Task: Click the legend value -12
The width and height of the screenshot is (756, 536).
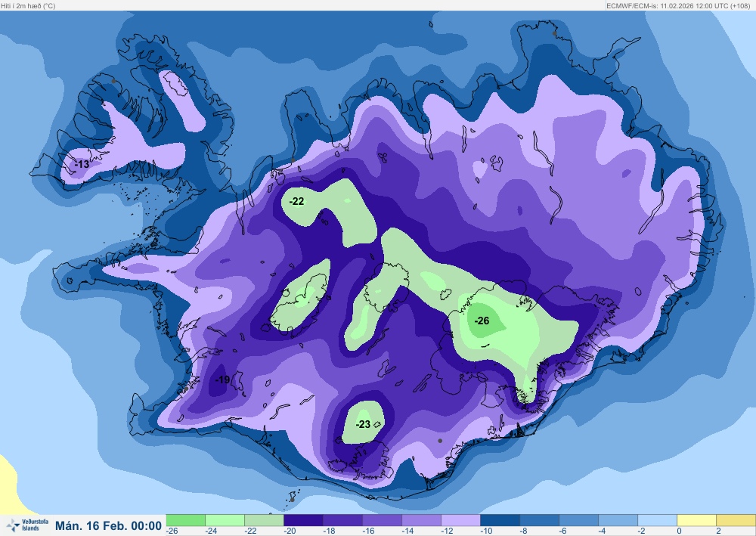Action: coord(447,531)
